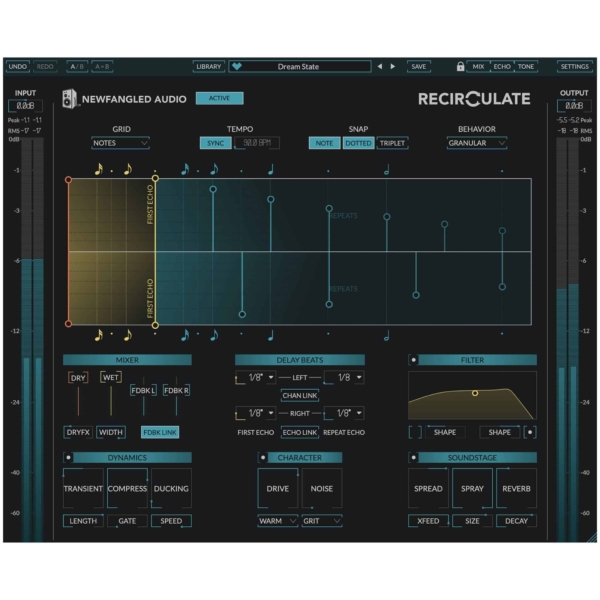Select the yellow filter curve handle
Screen dimensions: 600x600
475,393
